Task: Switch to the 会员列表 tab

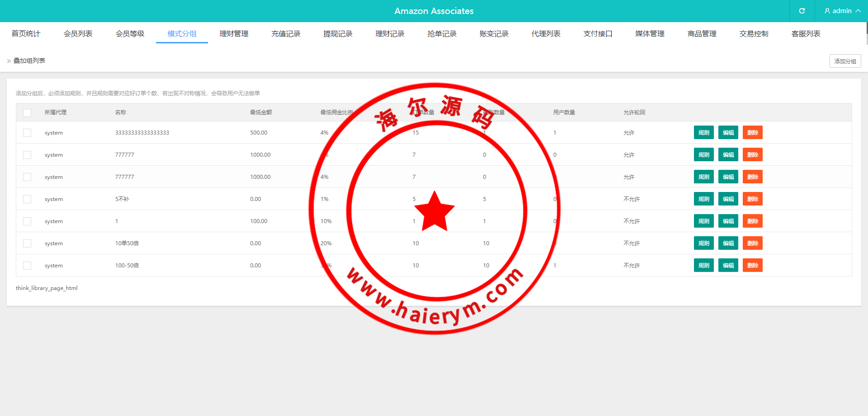Action: point(78,34)
